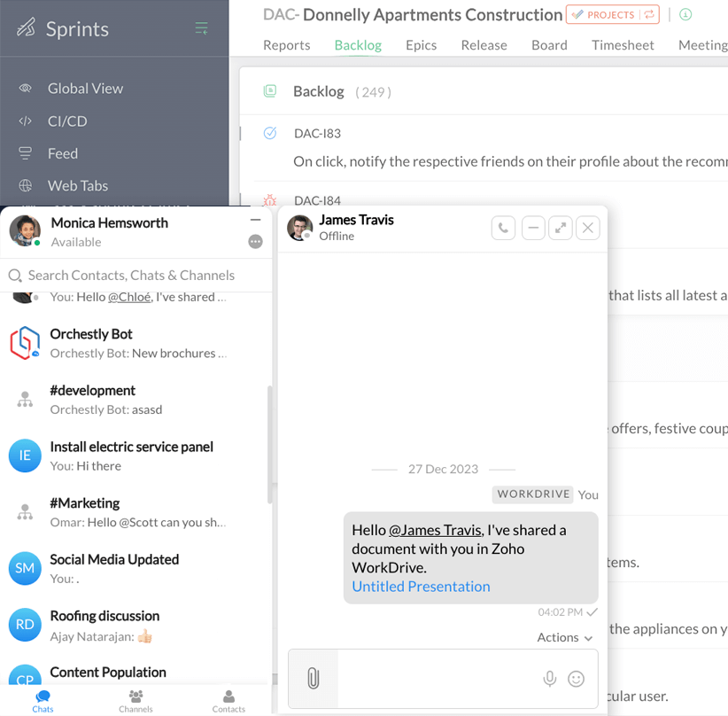Select the Chats tab at bottom
The height and width of the screenshot is (716, 728).
43,701
